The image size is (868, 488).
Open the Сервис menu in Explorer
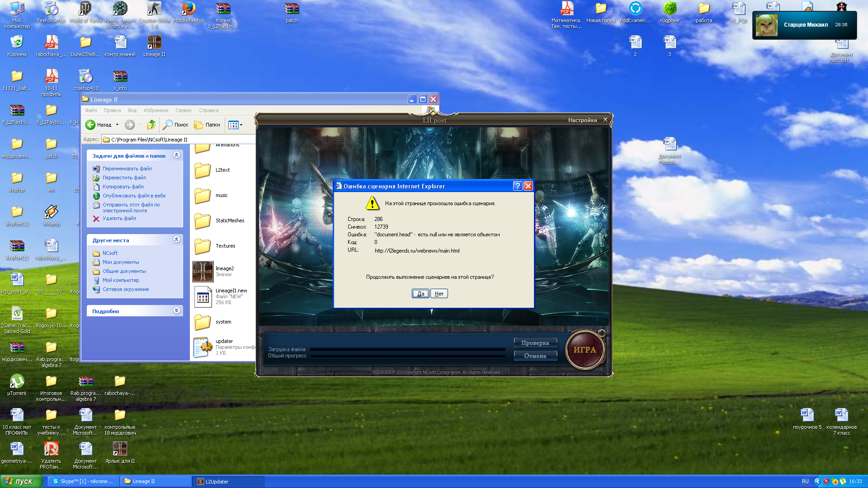pyautogui.click(x=184, y=110)
